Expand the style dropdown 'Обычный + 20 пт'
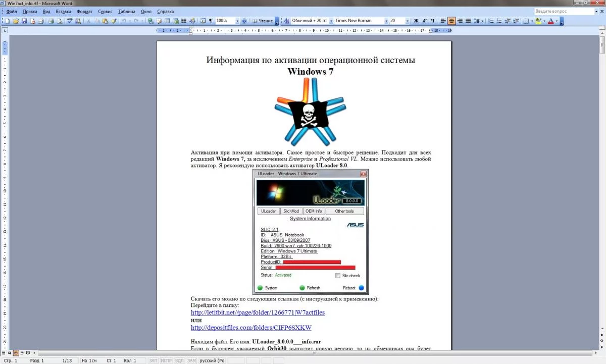This screenshot has width=606, height=364. (331, 21)
